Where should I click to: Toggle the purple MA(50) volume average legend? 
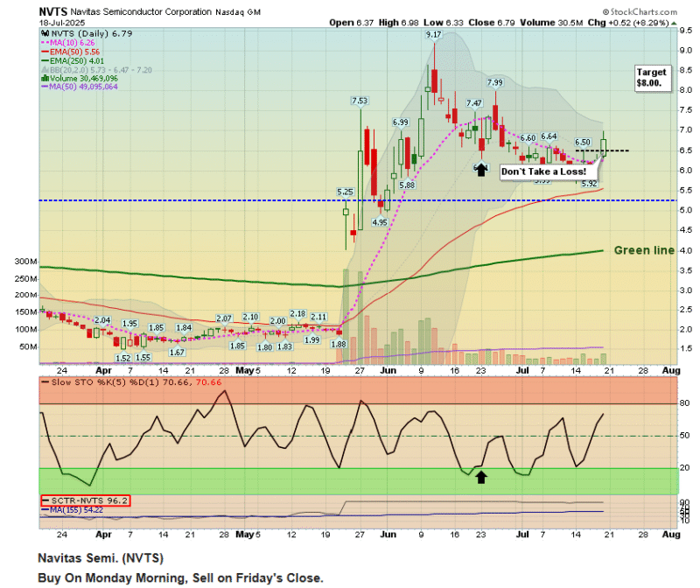pos(45,86)
